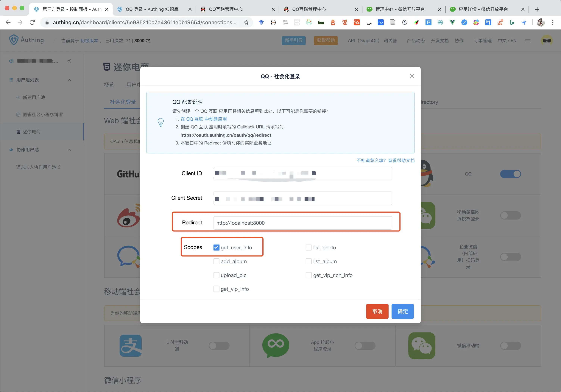Focus the Client Secret input field

point(303,198)
